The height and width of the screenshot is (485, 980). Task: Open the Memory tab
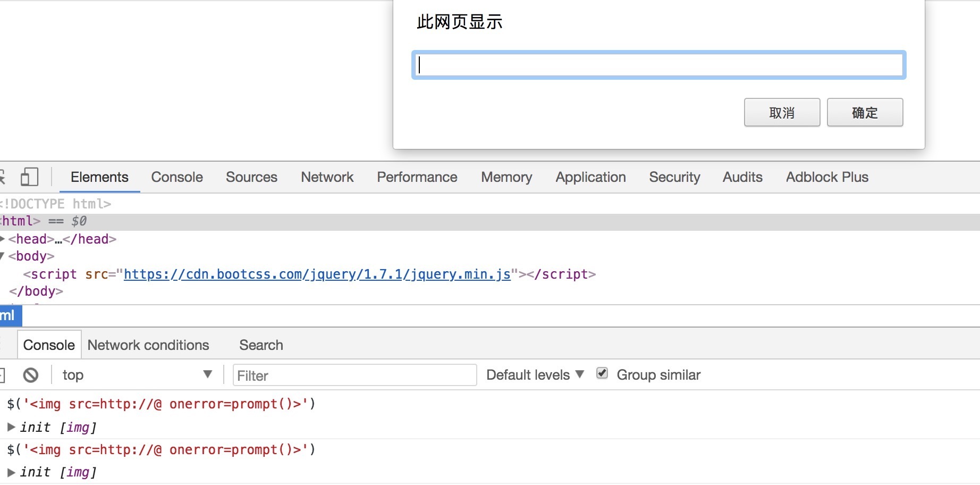click(506, 177)
